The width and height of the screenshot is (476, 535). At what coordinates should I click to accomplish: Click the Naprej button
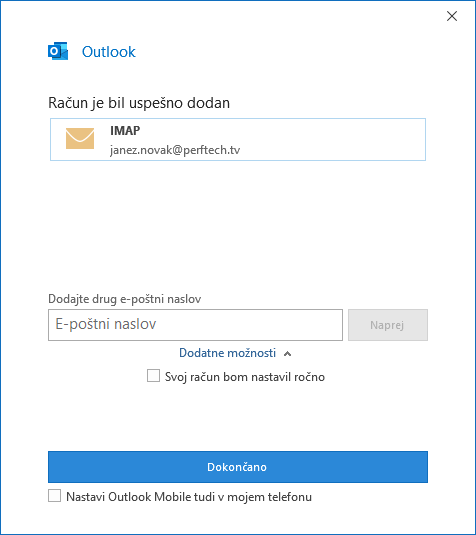pyautogui.click(x=388, y=325)
